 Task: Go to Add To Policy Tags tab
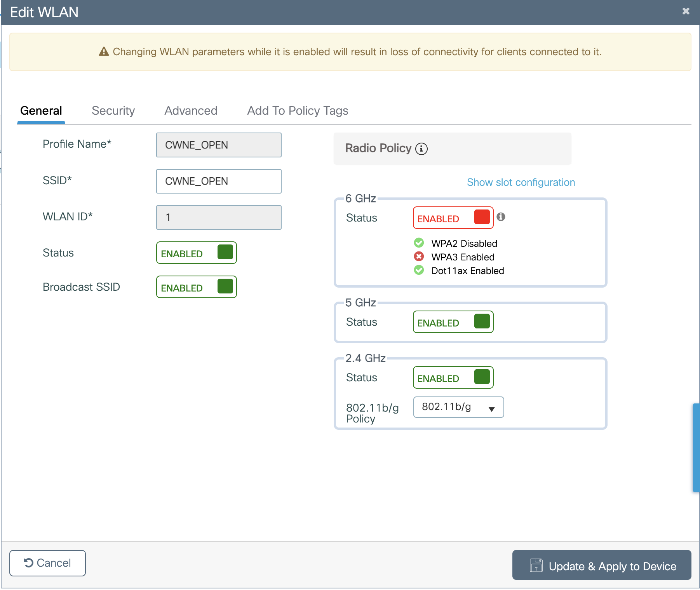(298, 111)
